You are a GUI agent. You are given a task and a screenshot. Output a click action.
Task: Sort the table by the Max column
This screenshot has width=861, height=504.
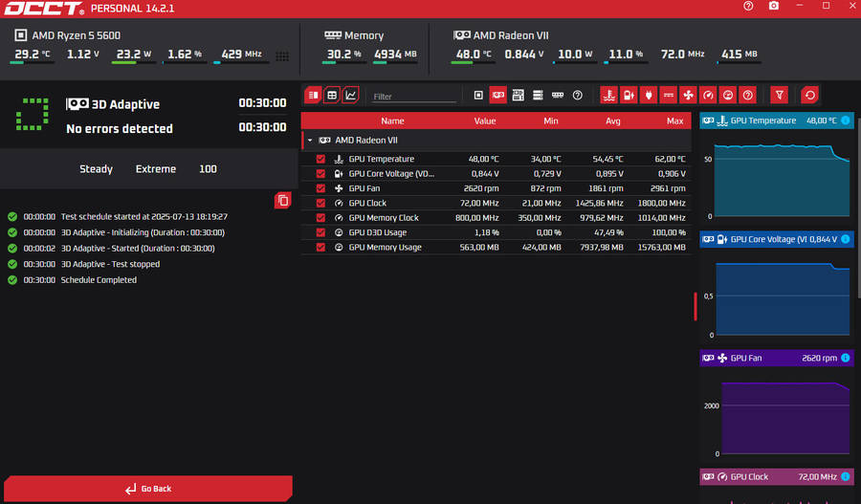click(674, 121)
